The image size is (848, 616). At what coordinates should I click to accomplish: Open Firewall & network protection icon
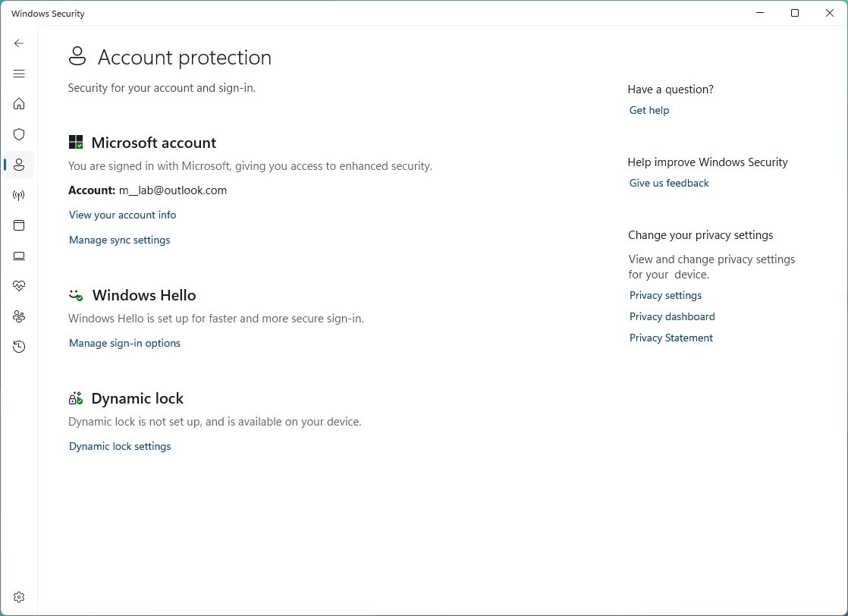point(19,195)
